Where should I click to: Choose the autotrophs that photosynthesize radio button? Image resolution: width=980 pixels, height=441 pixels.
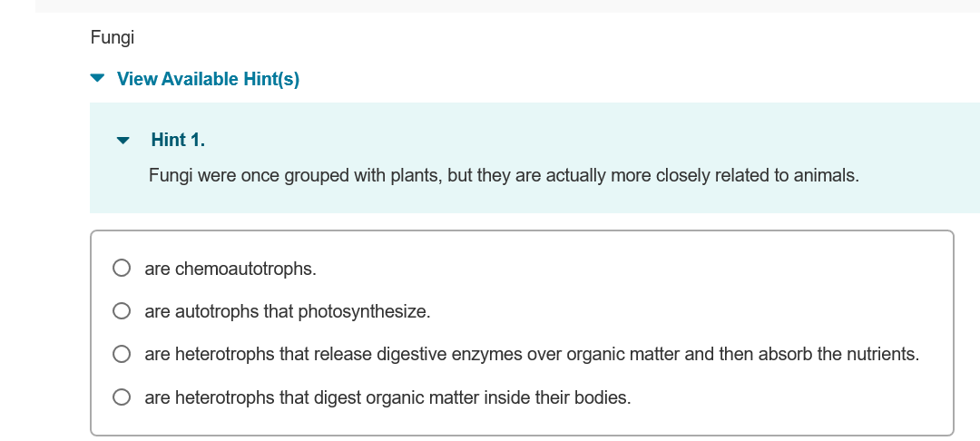point(122,311)
